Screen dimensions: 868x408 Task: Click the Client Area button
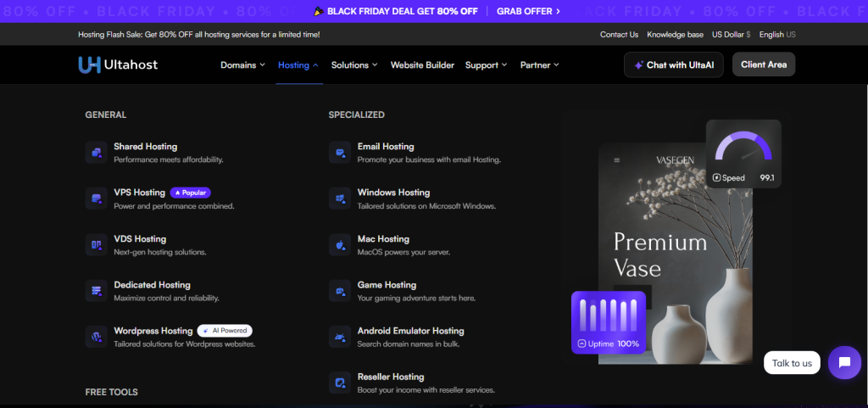(764, 64)
